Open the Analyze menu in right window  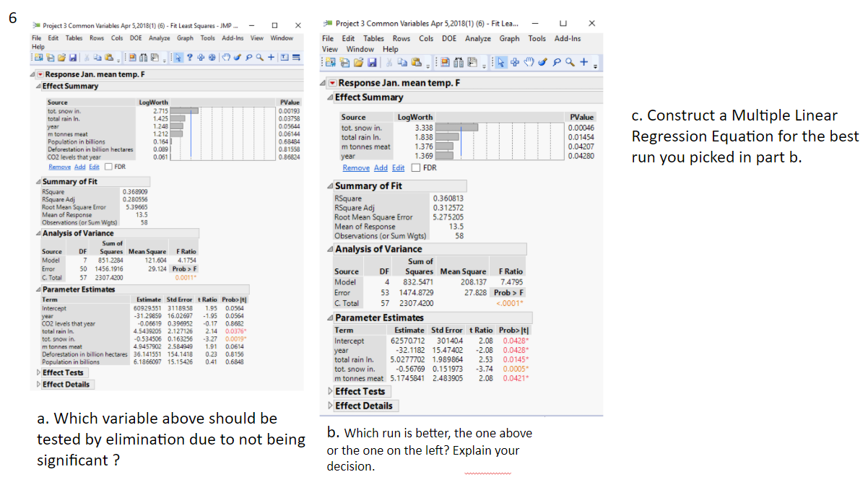(478, 38)
